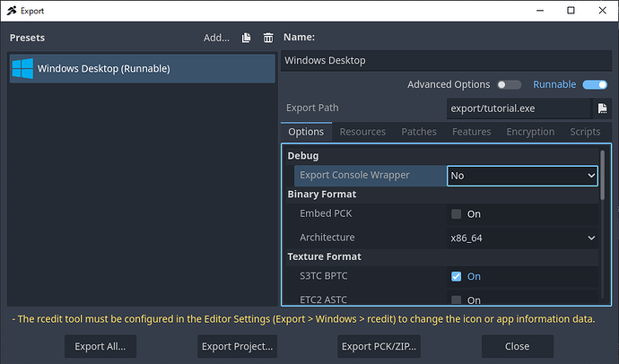Open the Add... preset menu

tap(216, 38)
